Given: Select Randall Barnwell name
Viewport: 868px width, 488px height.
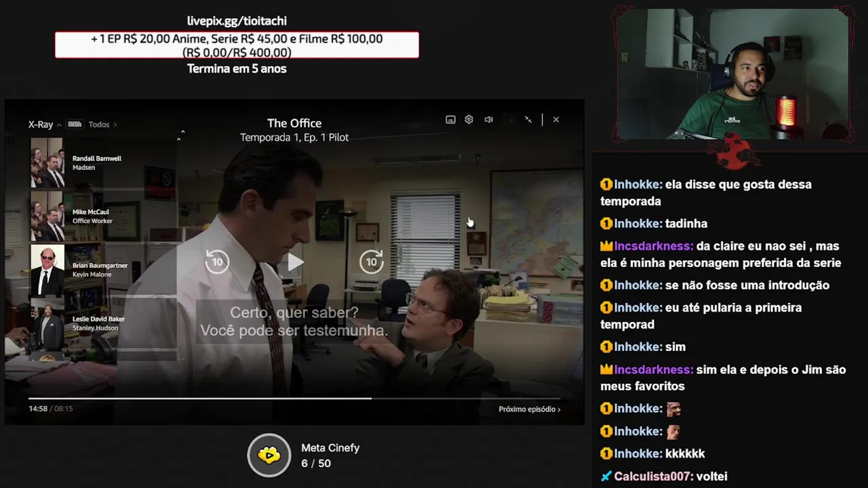Looking at the screenshot, I should click(97, 159).
